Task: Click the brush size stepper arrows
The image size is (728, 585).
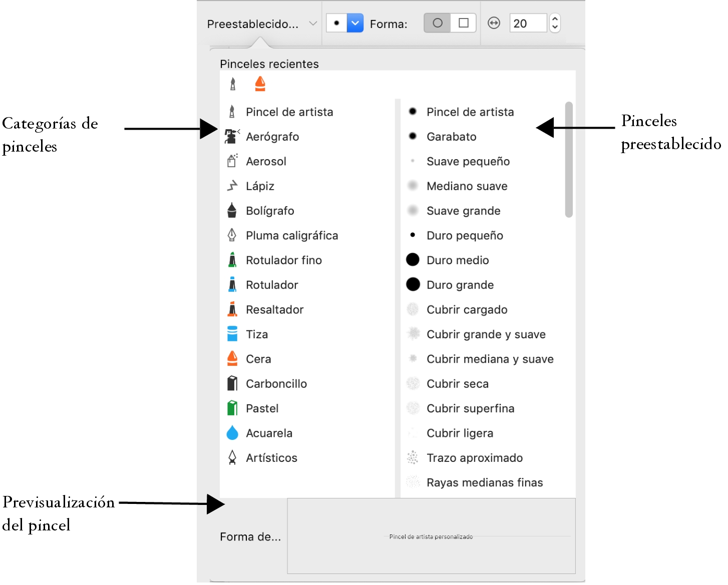Action: click(x=555, y=23)
